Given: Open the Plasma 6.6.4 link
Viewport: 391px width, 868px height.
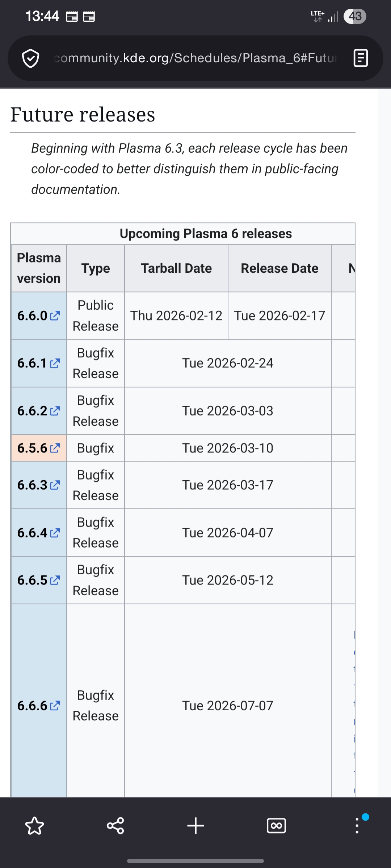Looking at the screenshot, I should [38, 533].
